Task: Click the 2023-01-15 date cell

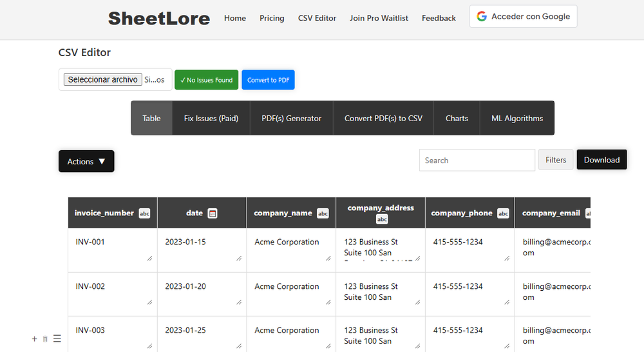Action: click(202, 250)
